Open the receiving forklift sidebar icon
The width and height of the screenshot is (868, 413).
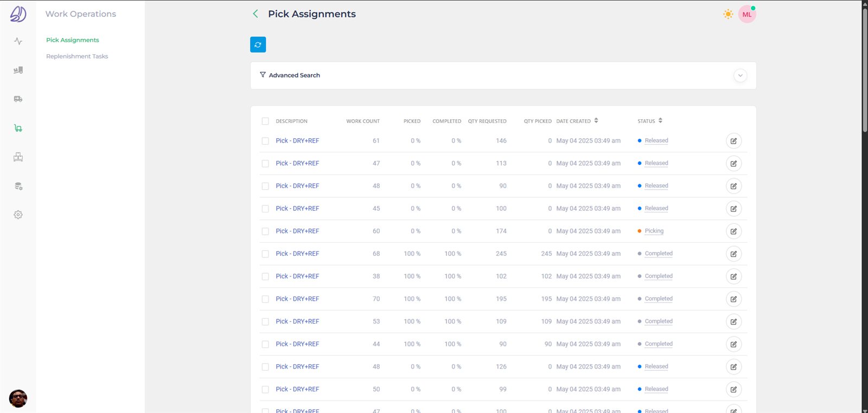coord(18,70)
